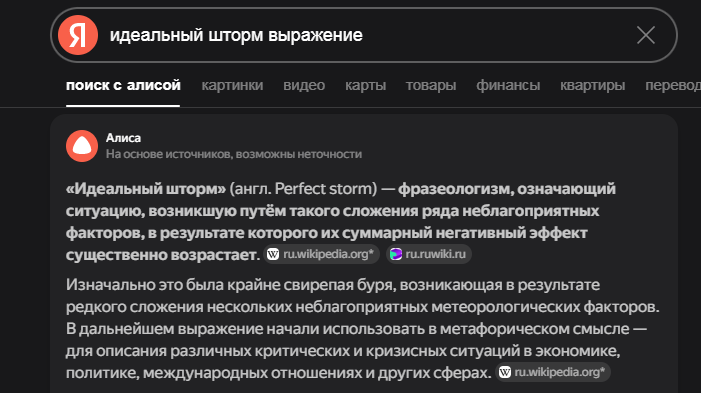This screenshot has height=393, width=701.
Task: Switch to the финансы tab
Action: tap(508, 85)
